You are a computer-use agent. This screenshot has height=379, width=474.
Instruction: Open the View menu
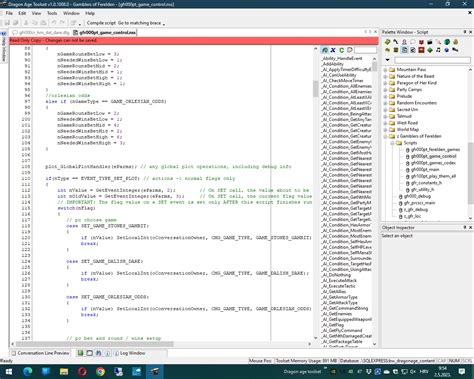pos(36,13)
